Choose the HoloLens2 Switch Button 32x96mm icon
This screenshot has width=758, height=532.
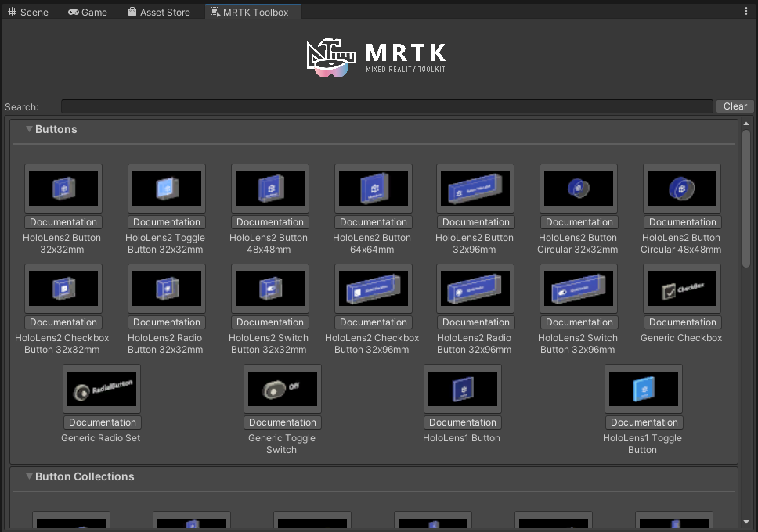pos(579,289)
